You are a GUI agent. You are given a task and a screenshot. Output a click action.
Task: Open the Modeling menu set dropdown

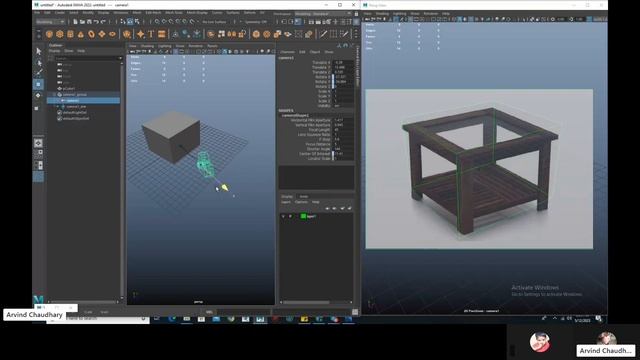[50, 22]
